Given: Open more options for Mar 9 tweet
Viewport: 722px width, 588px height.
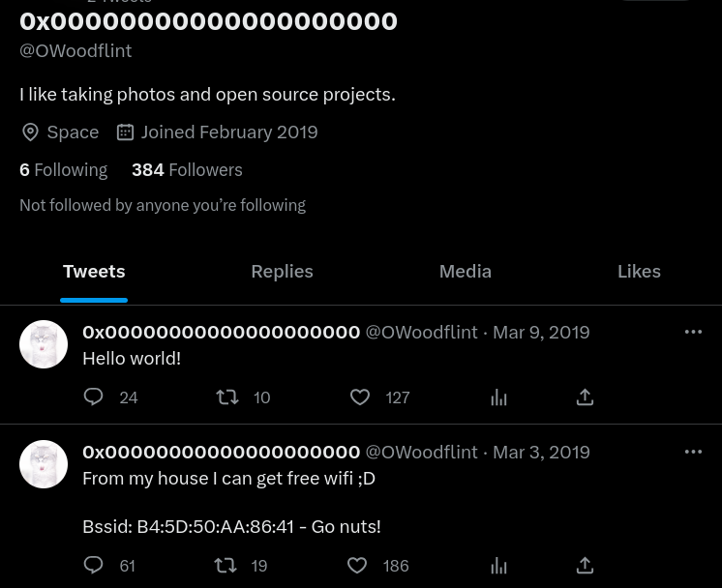Looking at the screenshot, I should 693,332.
